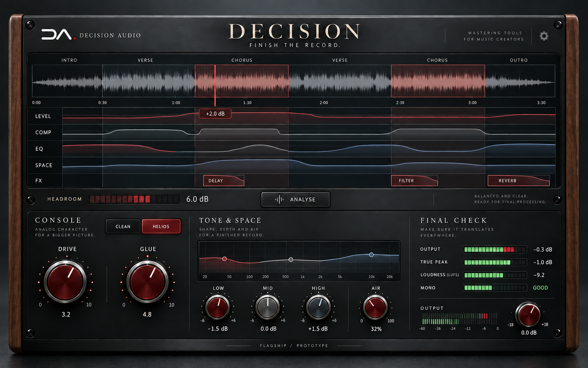This screenshot has width=588, height=368.
Task: Click the HIGH EQ knob
Action: pos(318,307)
